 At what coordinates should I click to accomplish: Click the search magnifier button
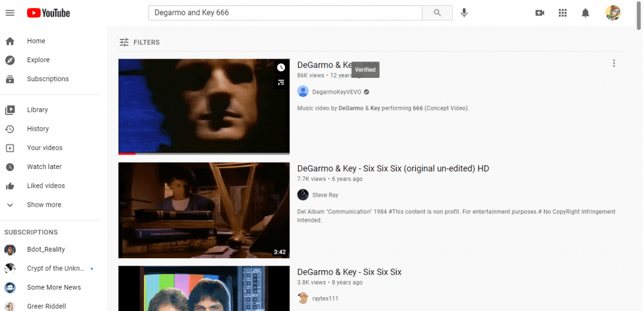(x=438, y=13)
